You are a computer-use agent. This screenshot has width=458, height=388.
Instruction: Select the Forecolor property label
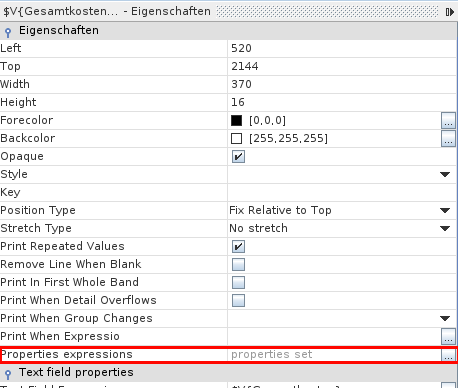(x=27, y=120)
